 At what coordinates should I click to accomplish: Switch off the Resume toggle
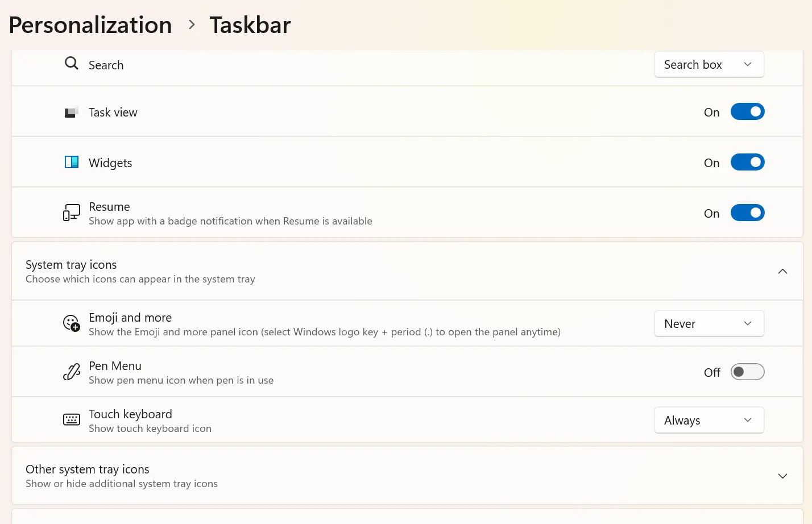(x=747, y=213)
